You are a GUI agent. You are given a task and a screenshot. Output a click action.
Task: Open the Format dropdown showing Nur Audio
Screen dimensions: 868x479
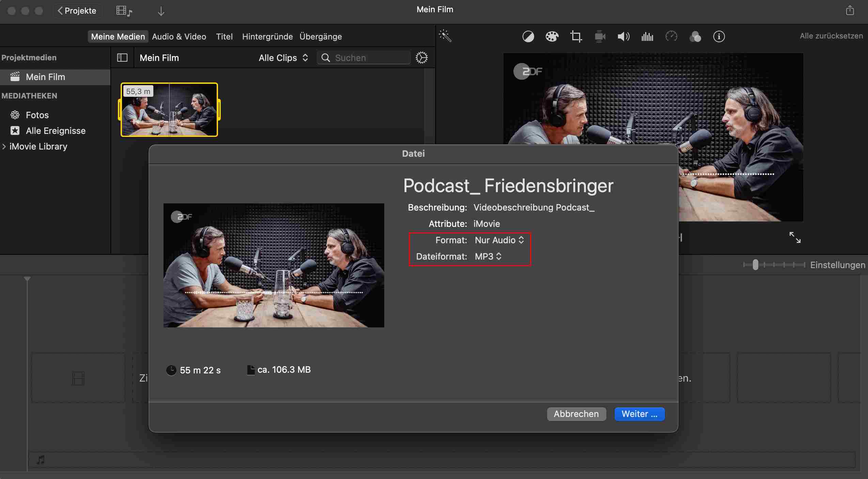tap(499, 240)
